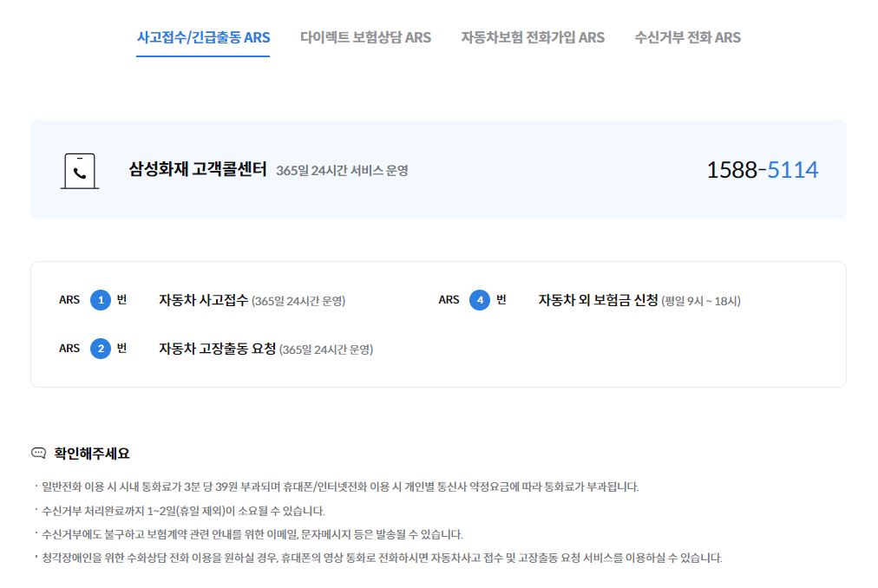Viewport: 878px width, 588px height.
Task: Click the notice about 수신거부 처리완료까지 1~2일
Action: (x=183, y=511)
